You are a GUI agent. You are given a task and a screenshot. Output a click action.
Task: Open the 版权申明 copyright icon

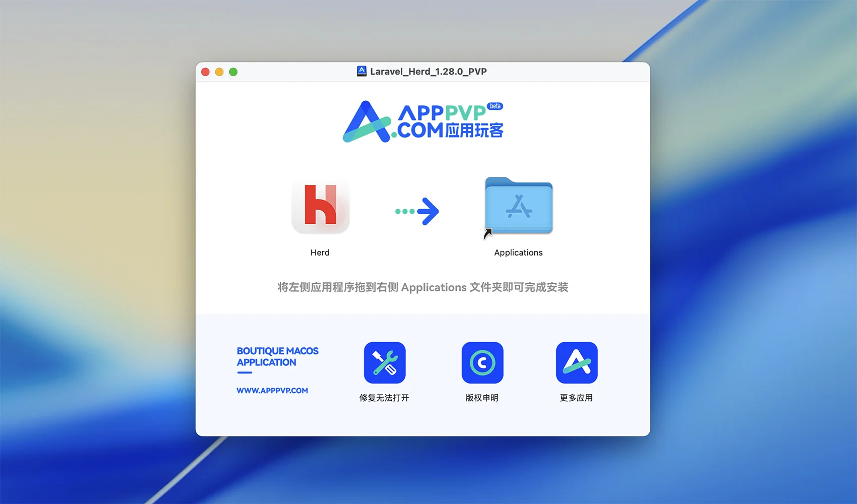(482, 362)
